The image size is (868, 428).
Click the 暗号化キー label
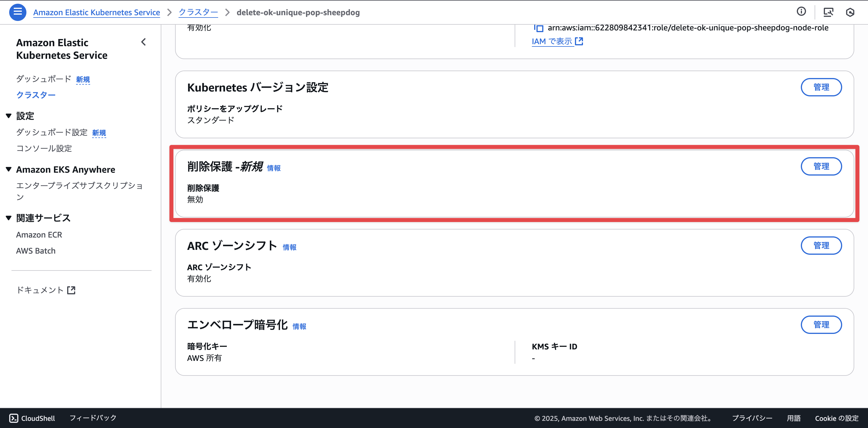point(207,347)
